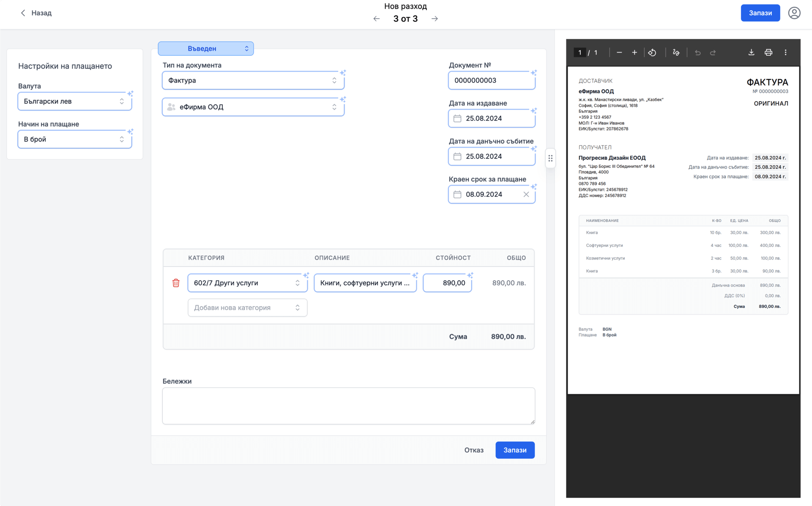Expand the Валута currency dropdown
Image resolution: width=812 pixels, height=506 pixels.
point(75,101)
